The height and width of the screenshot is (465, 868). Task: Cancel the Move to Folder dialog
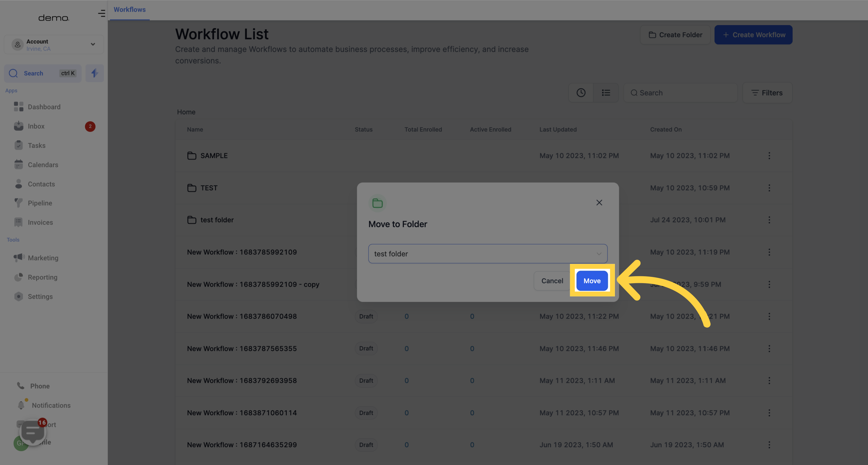[x=552, y=280]
